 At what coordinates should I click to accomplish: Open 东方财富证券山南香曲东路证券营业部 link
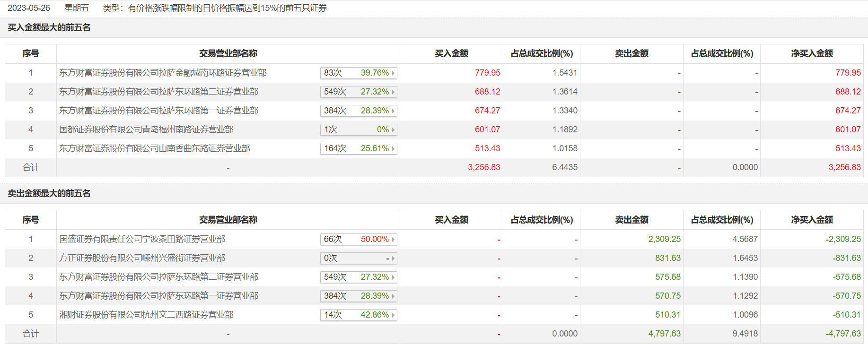(155, 148)
